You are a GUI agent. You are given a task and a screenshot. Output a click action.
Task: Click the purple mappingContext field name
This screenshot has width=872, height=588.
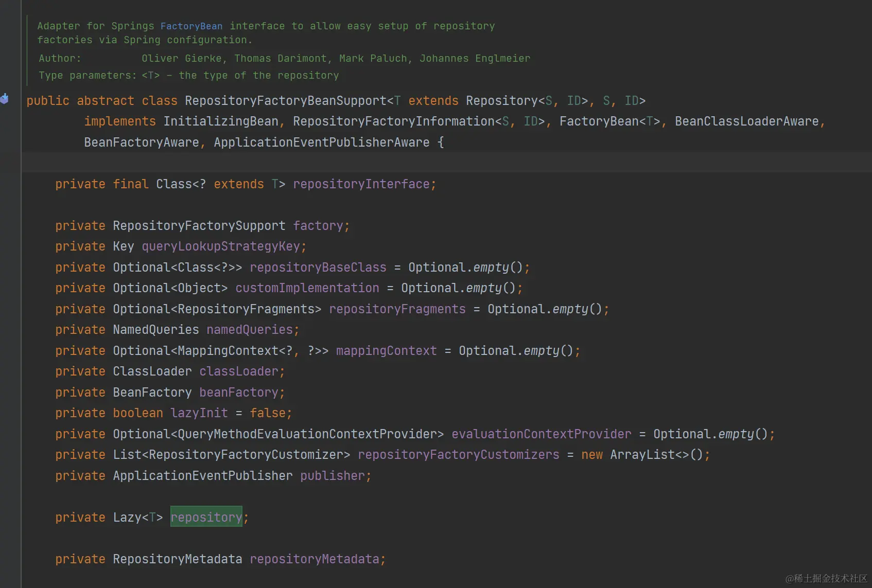tap(387, 351)
